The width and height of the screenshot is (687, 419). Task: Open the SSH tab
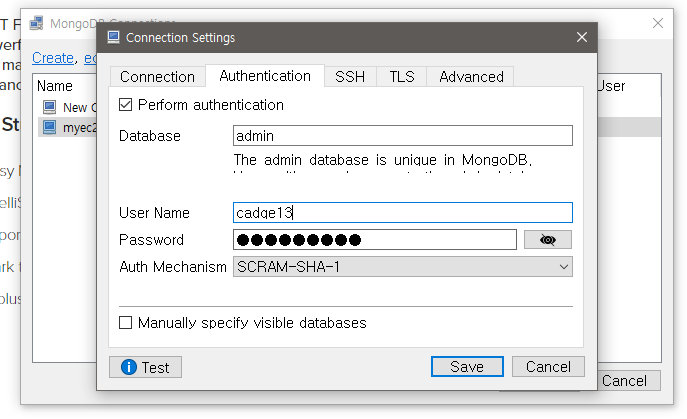coord(350,77)
